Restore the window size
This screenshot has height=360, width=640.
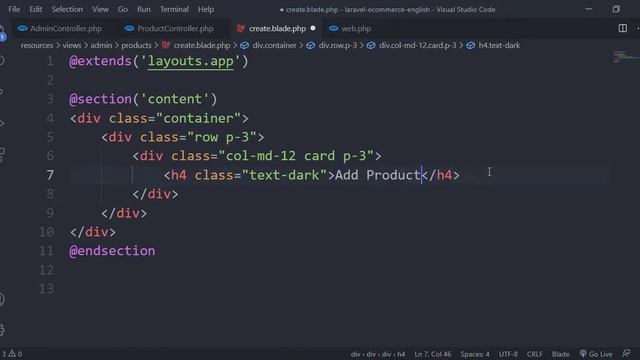tap(616, 9)
